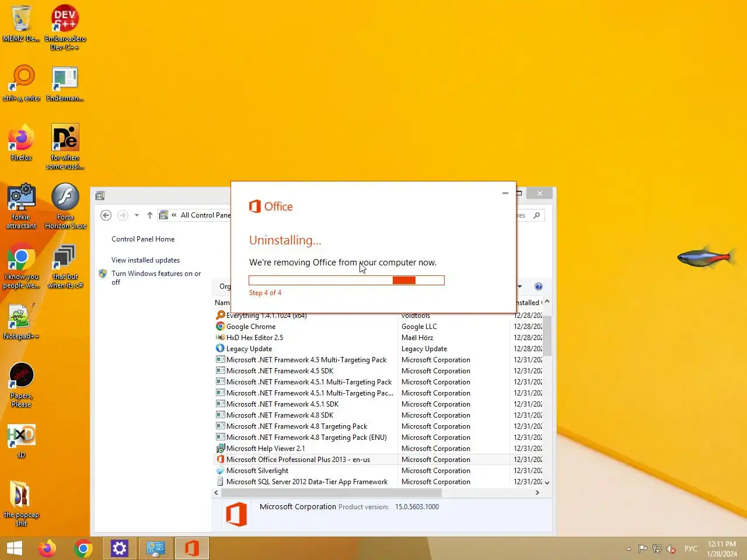The height and width of the screenshot is (560, 747).
Task: Open Papers, Please desktop icon
Action: 21,385
